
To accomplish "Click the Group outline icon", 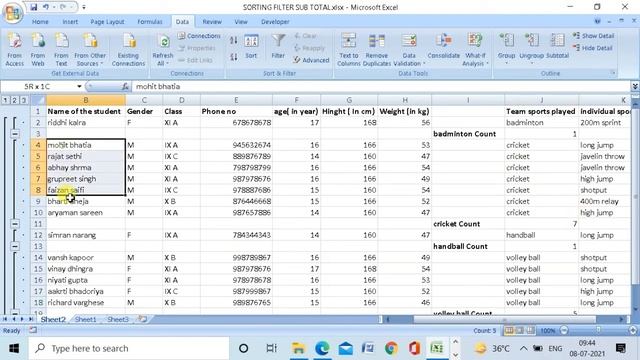I will click(507, 41).
